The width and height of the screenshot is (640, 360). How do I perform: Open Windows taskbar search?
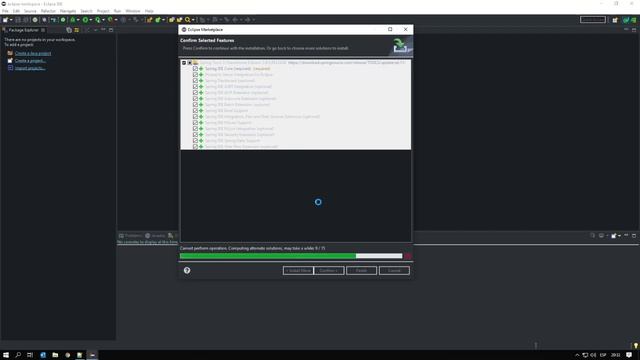[18, 355]
